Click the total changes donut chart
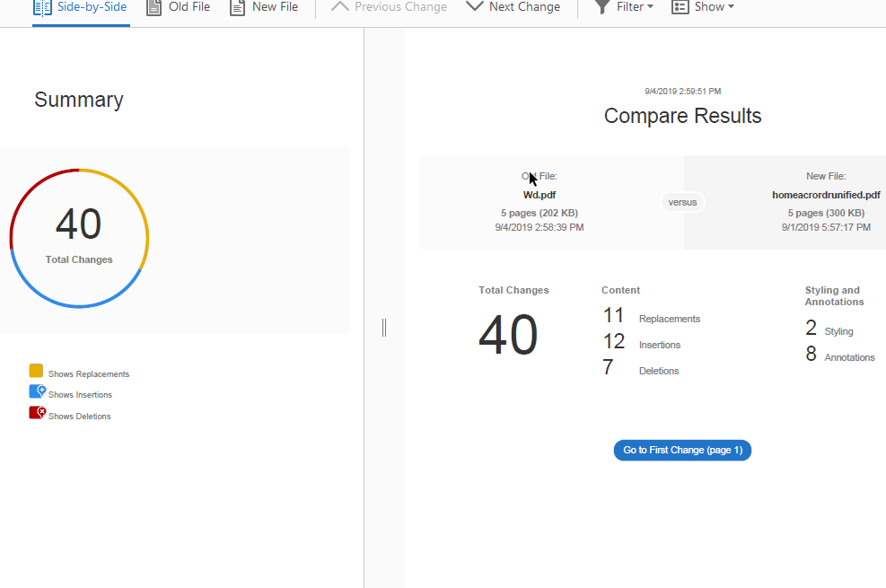This screenshot has width=886, height=588. click(79, 238)
